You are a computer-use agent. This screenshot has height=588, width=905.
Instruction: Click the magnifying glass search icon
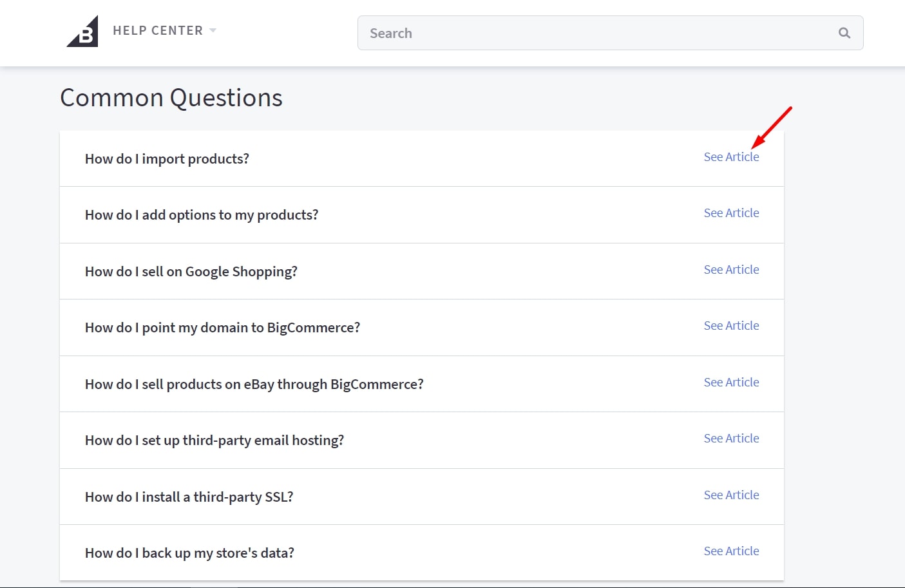[844, 33]
